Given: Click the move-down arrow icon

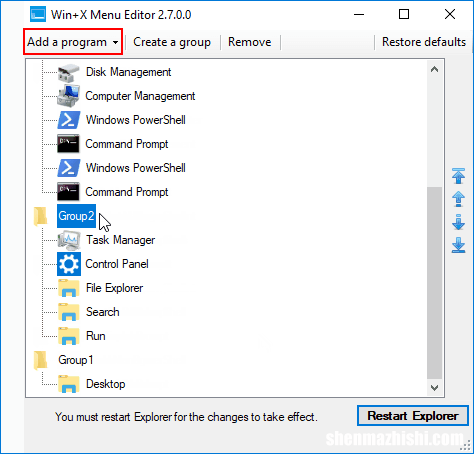Looking at the screenshot, I should [x=458, y=222].
